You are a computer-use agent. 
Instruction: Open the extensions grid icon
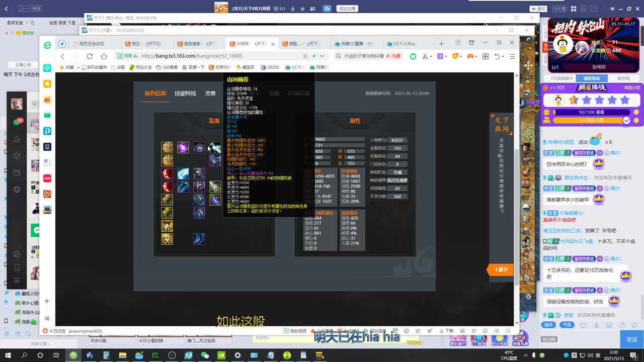pyautogui.click(x=486, y=56)
